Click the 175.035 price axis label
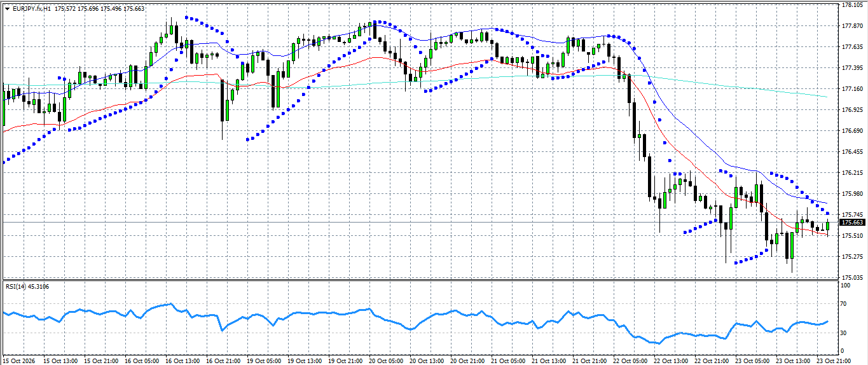Screen dimensions: 868x365 pos(851,278)
